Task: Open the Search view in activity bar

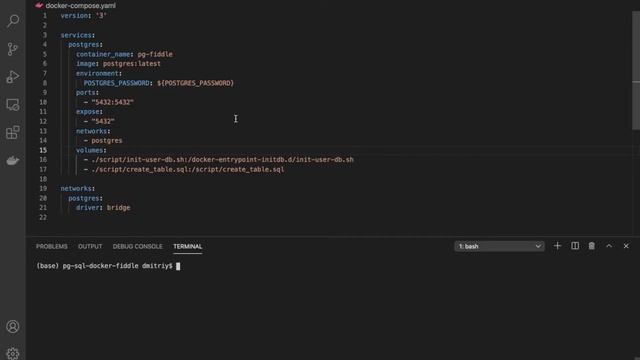Action: 13,21
